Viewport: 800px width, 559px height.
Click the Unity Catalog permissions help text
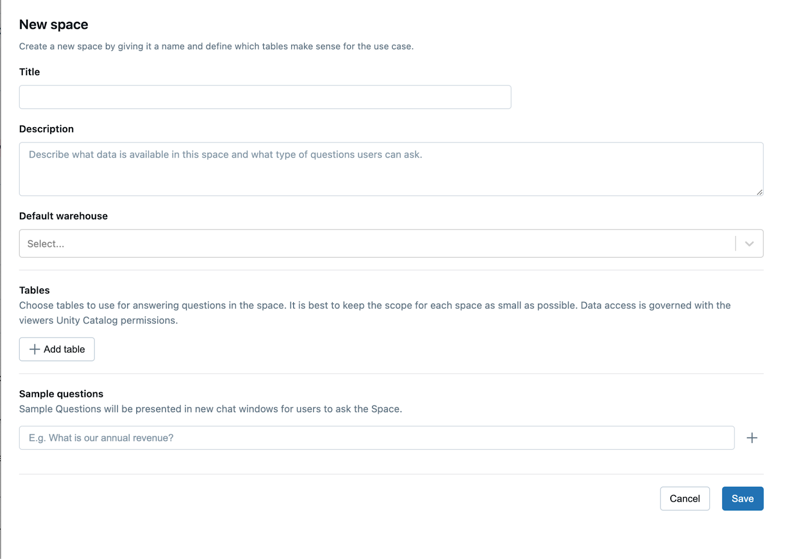(x=98, y=321)
